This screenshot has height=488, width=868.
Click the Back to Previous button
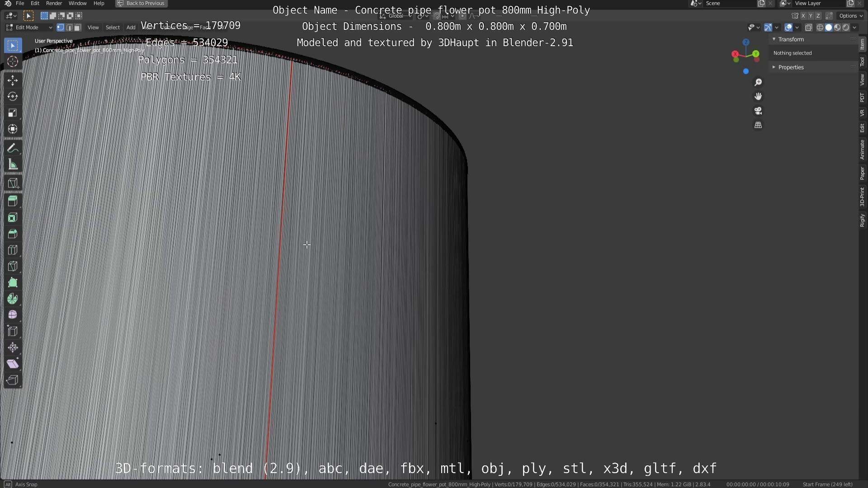[141, 3]
